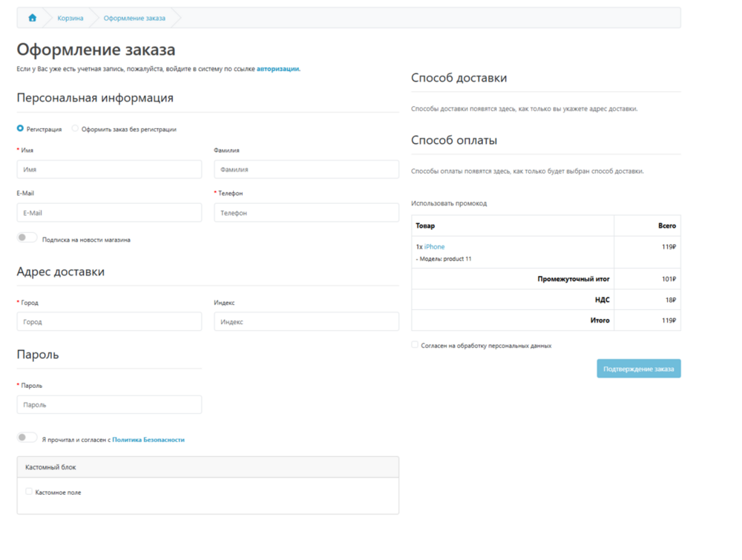742x560 pixels.
Task: Select the Город input field
Action: coord(109,322)
